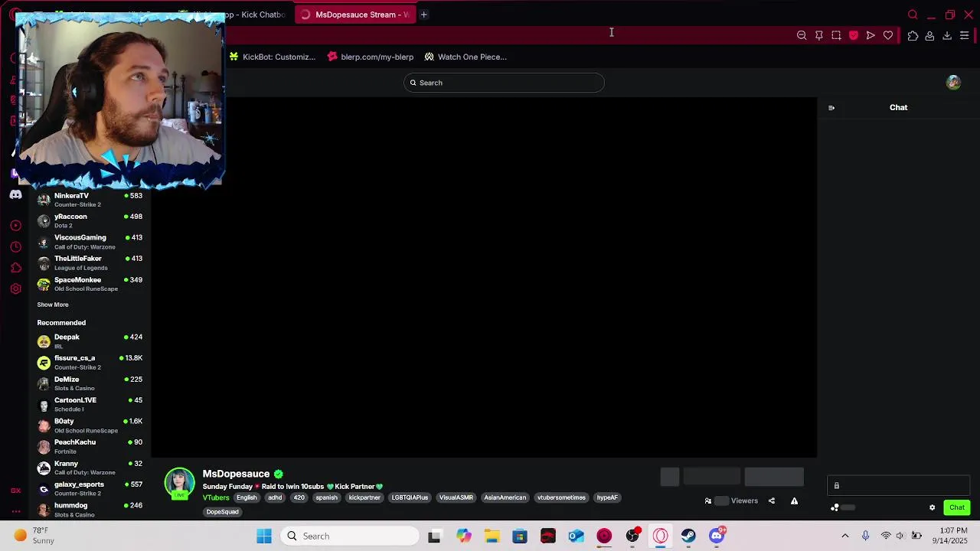
Task: Click the VisualASMR tag
Action: (x=456, y=498)
